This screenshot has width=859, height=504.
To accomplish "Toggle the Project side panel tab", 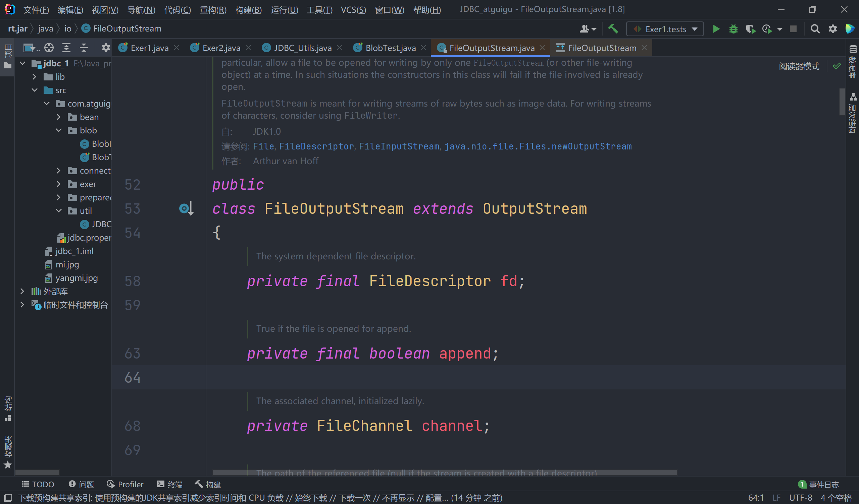I will [7, 57].
